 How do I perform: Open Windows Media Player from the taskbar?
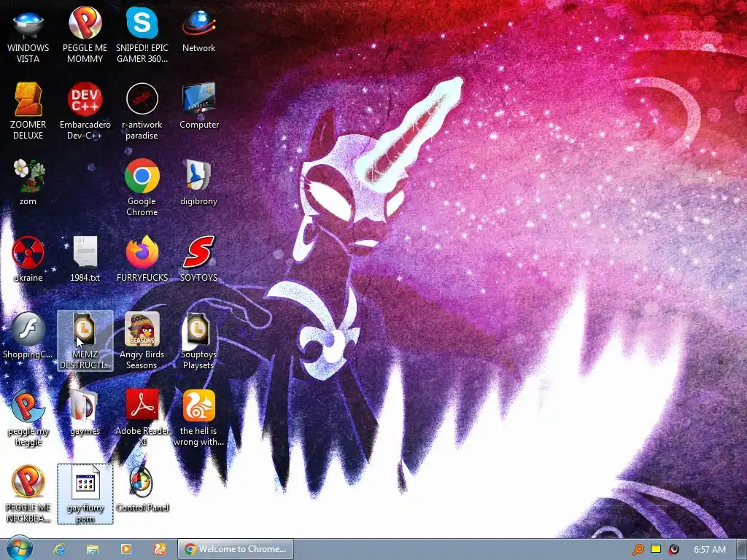(125, 549)
